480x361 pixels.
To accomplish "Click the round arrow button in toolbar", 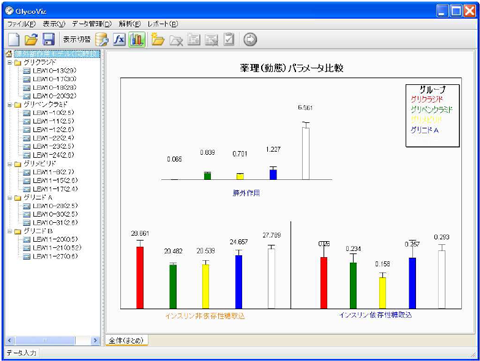I will [250, 40].
